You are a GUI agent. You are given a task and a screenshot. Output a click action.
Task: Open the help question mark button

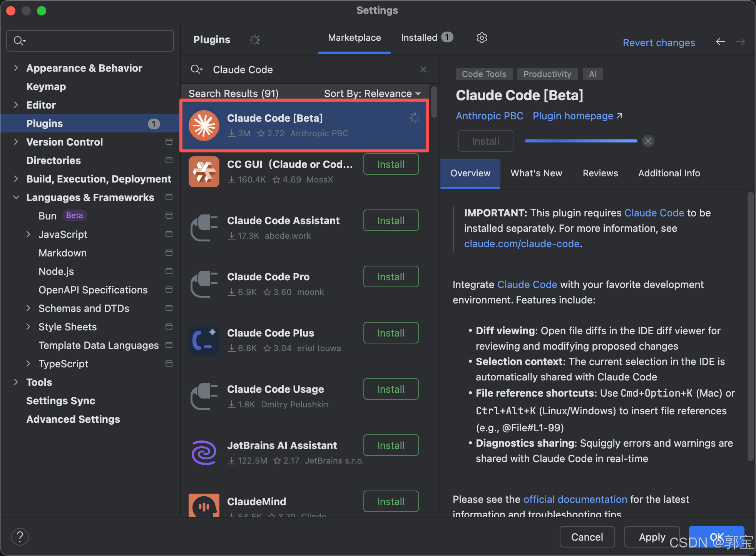tap(20, 536)
